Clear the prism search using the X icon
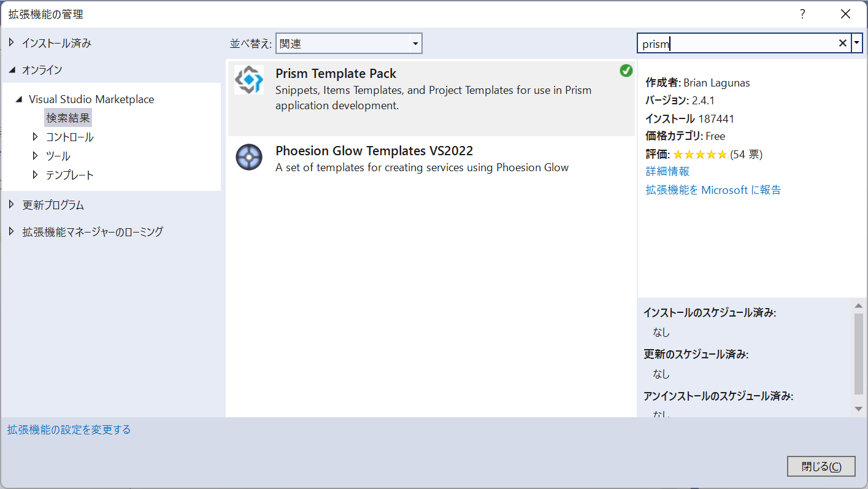The height and width of the screenshot is (489, 868). click(843, 43)
